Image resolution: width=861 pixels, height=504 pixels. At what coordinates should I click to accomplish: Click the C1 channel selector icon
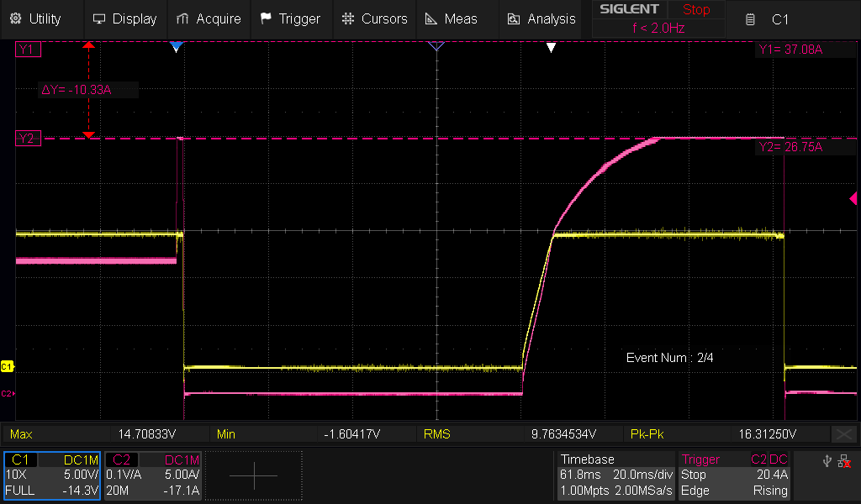pyautogui.click(x=750, y=20)
